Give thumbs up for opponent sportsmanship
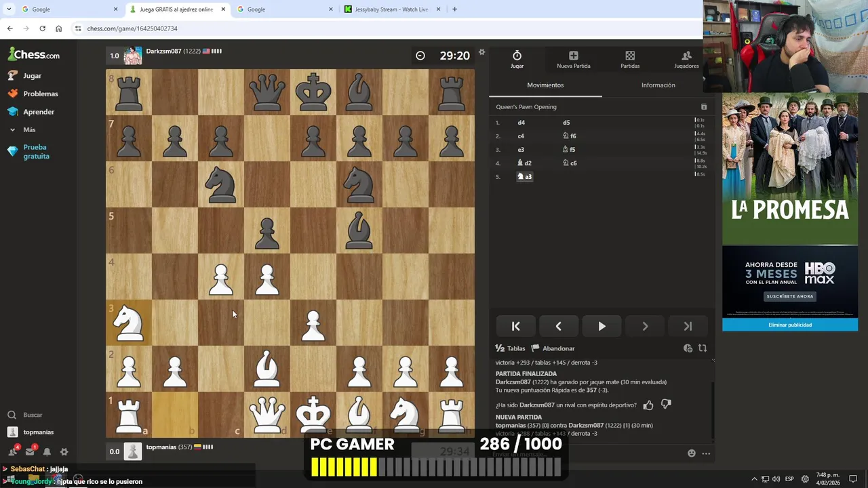This screenshot has width=868, height=488. click(648, 405)
